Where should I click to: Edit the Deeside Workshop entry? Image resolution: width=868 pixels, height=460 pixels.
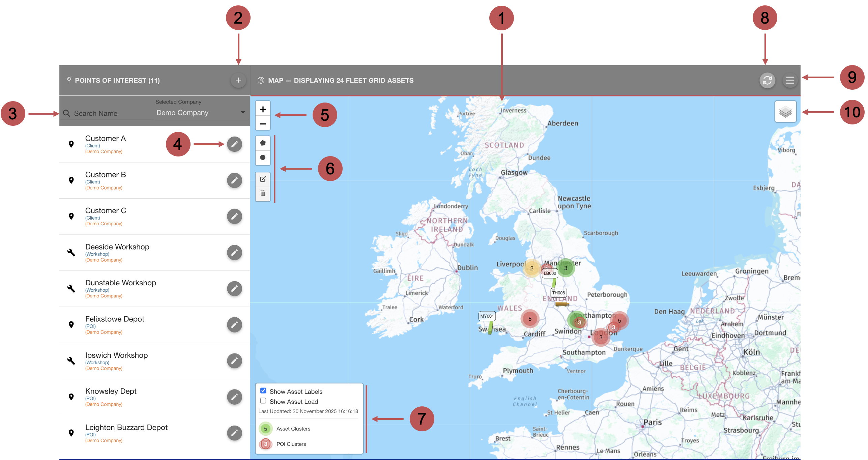(x=234, y=253)
